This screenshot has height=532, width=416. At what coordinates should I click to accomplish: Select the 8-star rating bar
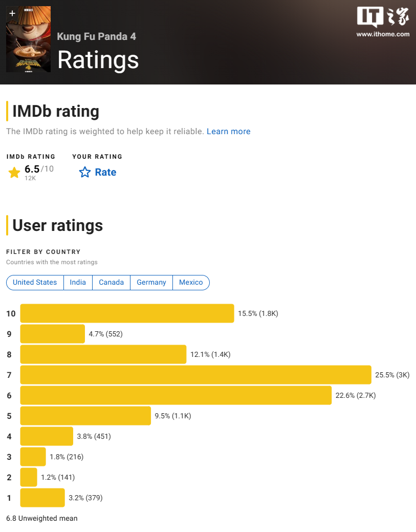point(103,354)
